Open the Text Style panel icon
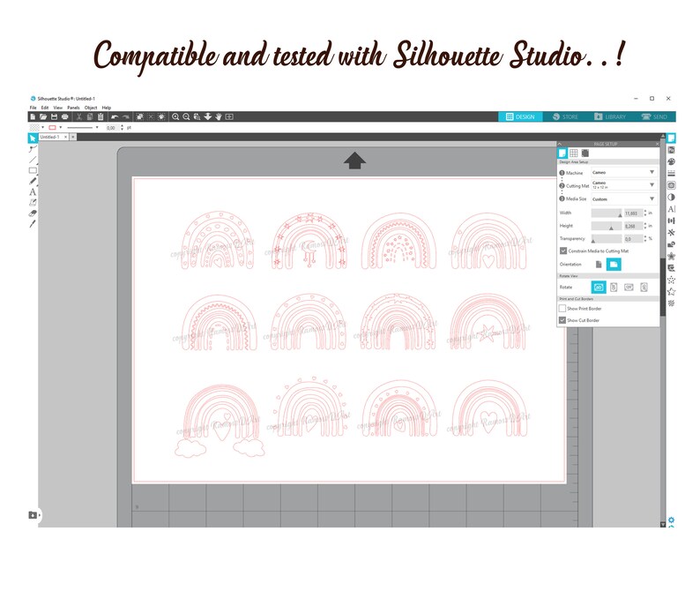Screen dimensions: 700x591 671,209
